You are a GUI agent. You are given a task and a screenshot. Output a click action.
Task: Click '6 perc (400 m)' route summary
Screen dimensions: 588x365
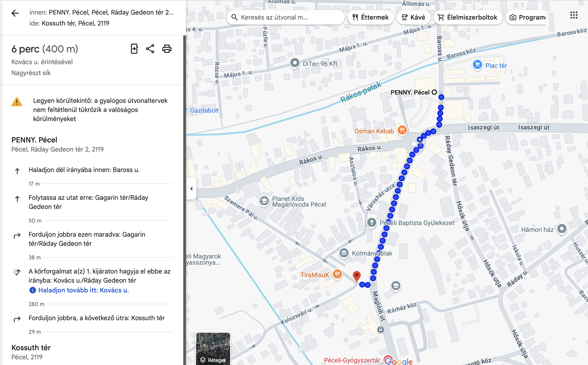45,49
